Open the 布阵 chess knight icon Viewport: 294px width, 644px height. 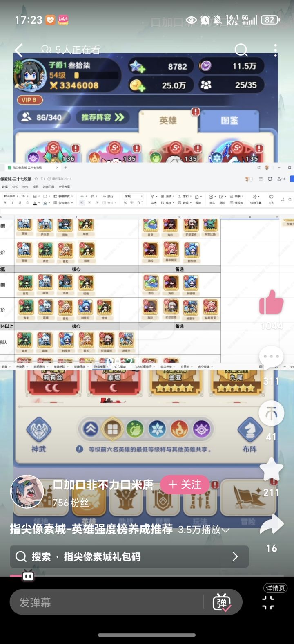[249, 430]
